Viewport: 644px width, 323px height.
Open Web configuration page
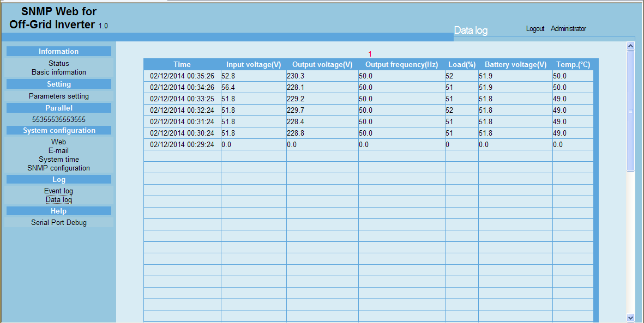[x=59, y=142]
